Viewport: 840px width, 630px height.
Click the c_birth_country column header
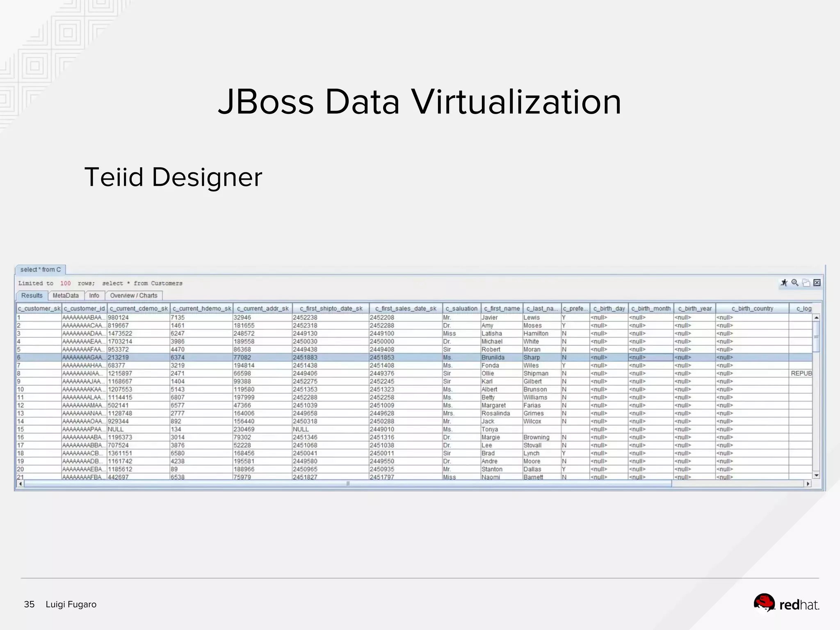[753, 308]
